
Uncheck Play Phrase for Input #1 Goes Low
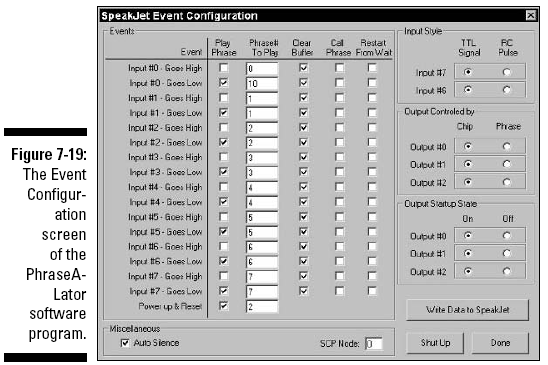[x=223, y=113]
